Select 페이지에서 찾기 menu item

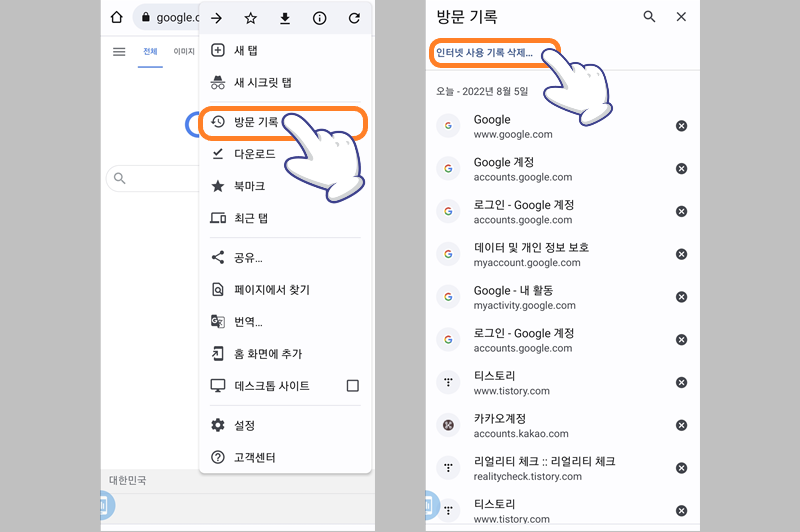tap(285, 290)
